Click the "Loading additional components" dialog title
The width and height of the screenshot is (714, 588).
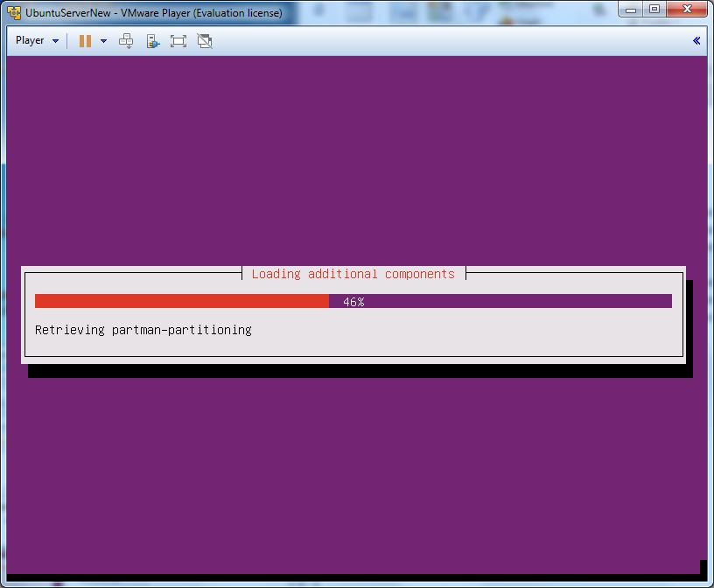click(353, 274)
